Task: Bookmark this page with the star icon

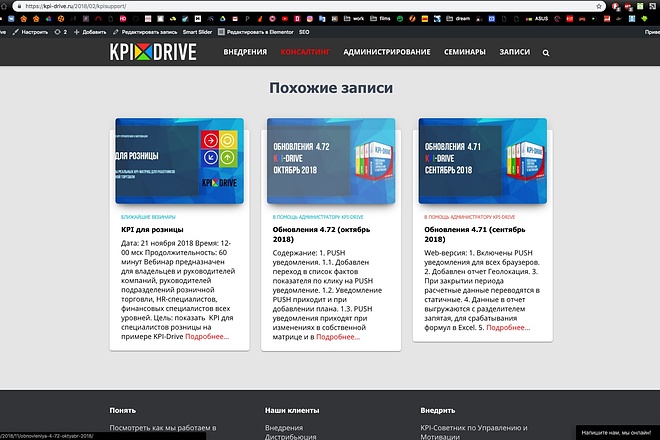Action: pyautogui.click(x=599, y=6)
